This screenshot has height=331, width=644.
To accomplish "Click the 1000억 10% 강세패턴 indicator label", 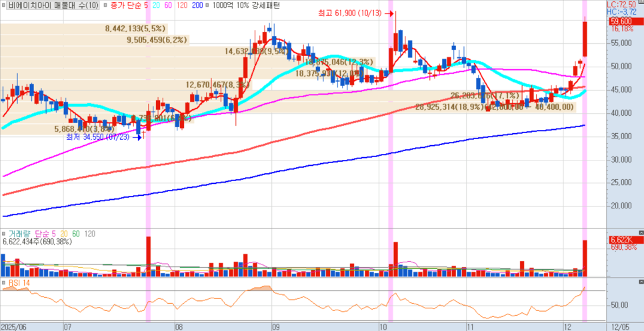I will point(245,5).
